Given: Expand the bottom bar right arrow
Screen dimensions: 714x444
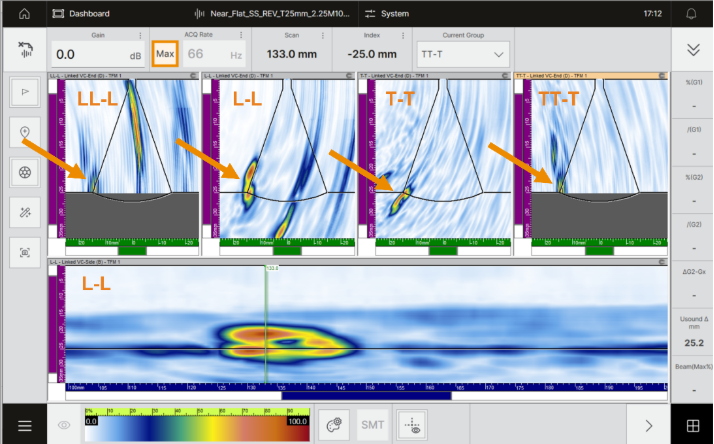Looking at the screenshot, I should pyautogui.click(x=648, y=425).
